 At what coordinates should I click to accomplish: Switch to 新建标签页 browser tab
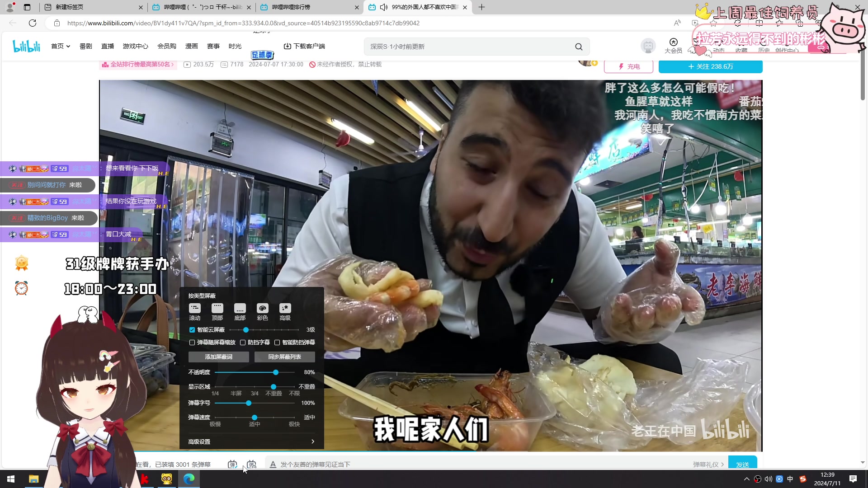click(x=93, y=7)
